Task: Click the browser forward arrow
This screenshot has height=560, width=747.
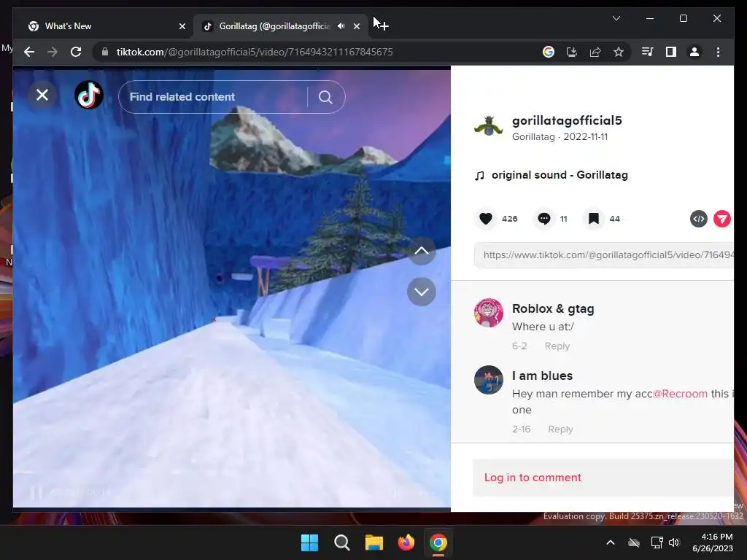Action: 53,52
